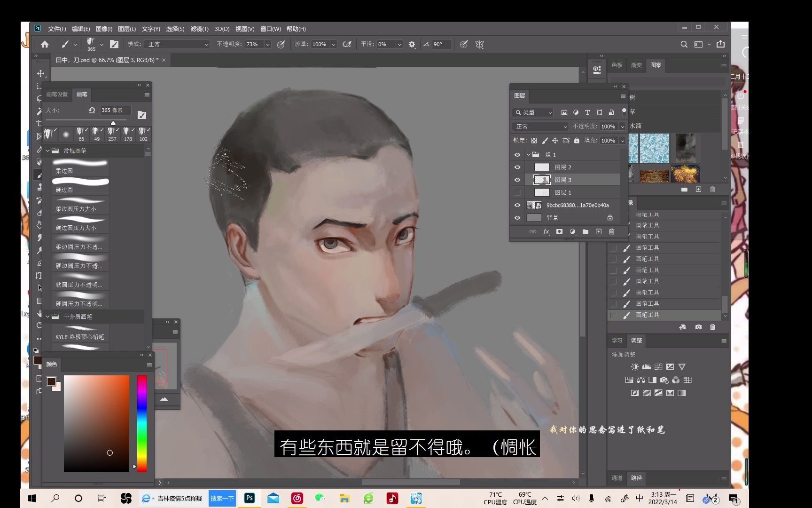The height and width of the screenshot is (508, 812).
Task: Switch to 渐变 tab
Action: point(636,65)
